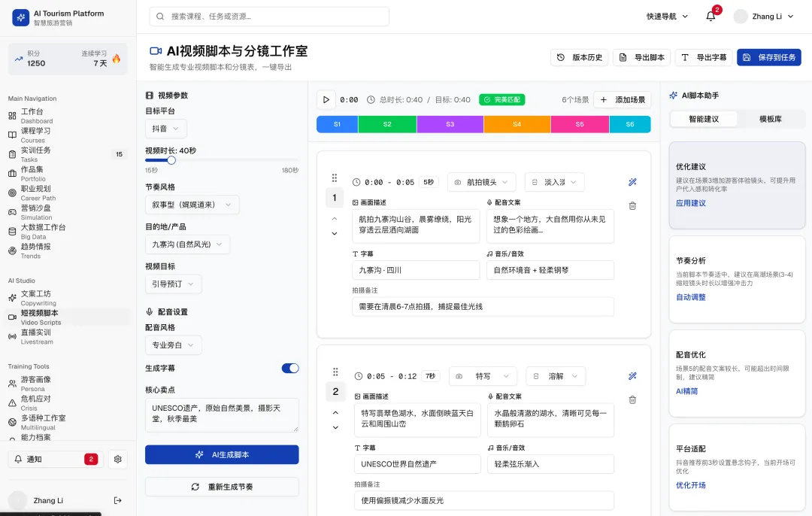Toggle the 生成字幕 switch

click(290, 369)
